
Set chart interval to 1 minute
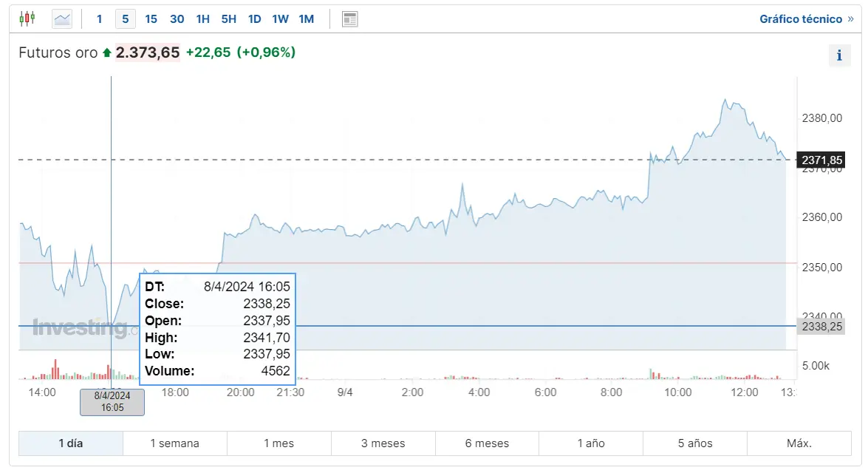(x=100, y=19)
